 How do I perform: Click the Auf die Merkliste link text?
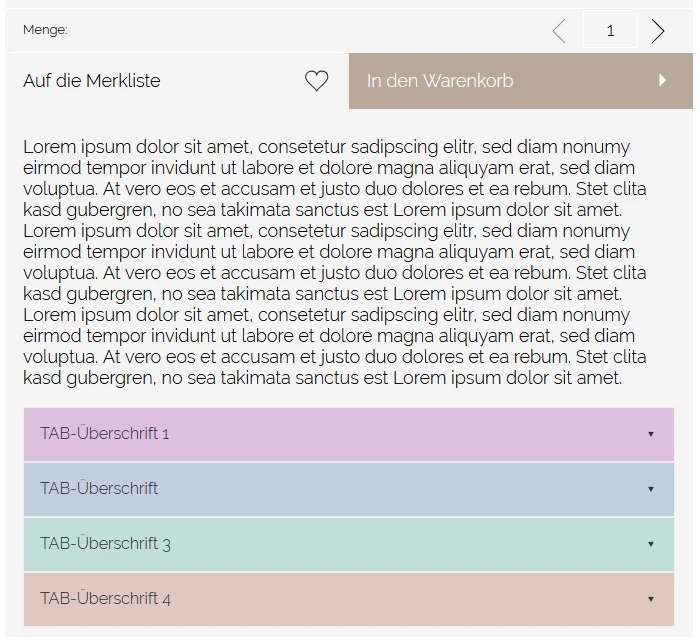click(x=92, y=81)
